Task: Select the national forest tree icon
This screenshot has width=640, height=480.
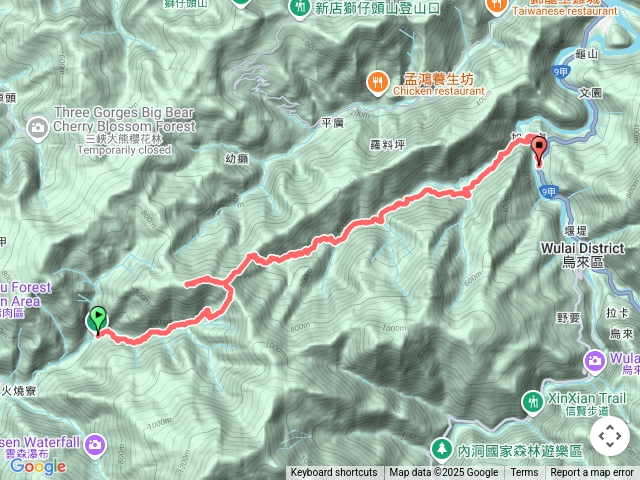Action: tap(442, 450)
